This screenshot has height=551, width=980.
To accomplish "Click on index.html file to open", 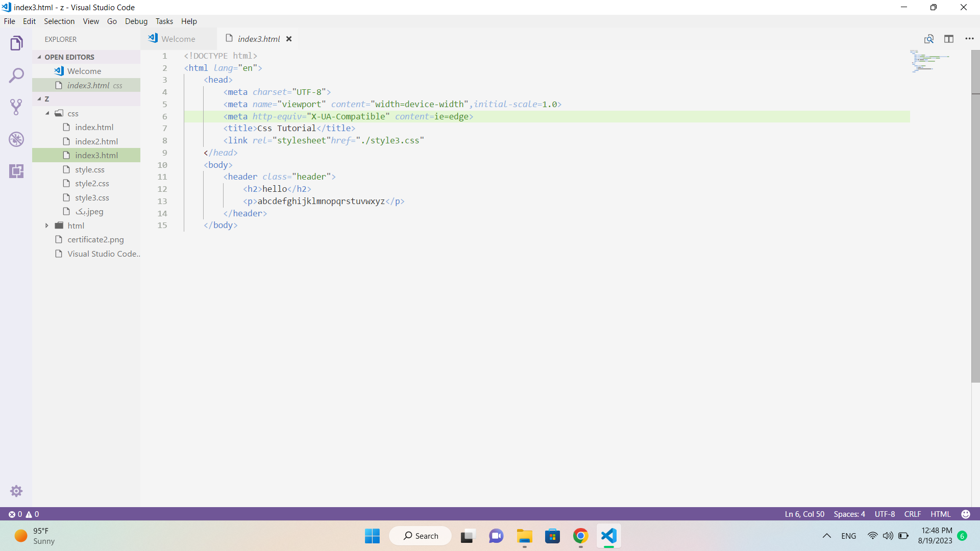I will pyautogui.click(x=94, y=127).
